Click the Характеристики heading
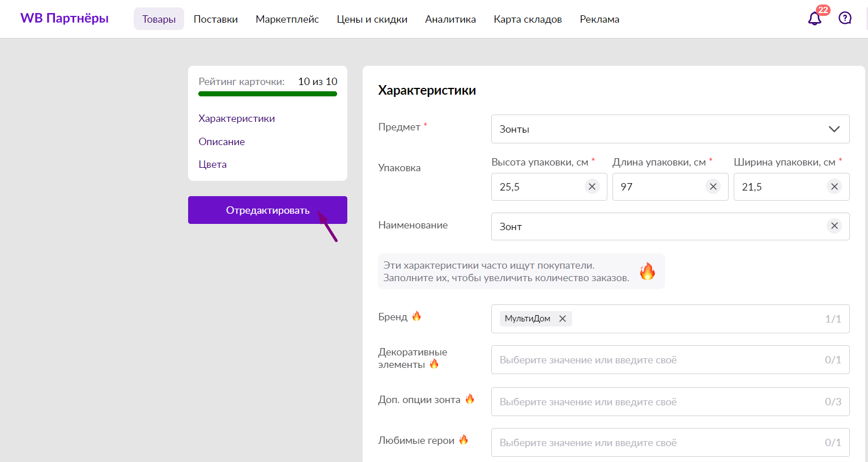Image resolution: width=868 pixels, height=462 pixels. pos(427,91)
